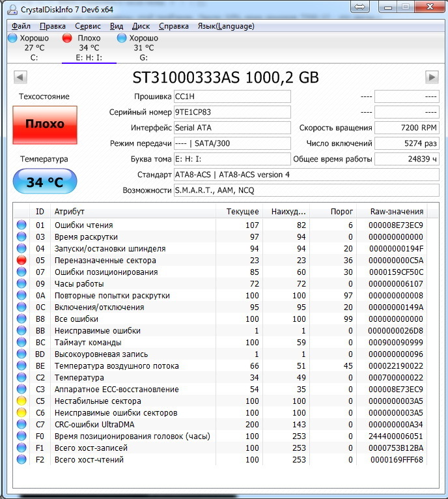The height and width of the screenshot is (499, 448).
Task: Click the Прошивка field with CC1H
Action: [x=232, y=96]
